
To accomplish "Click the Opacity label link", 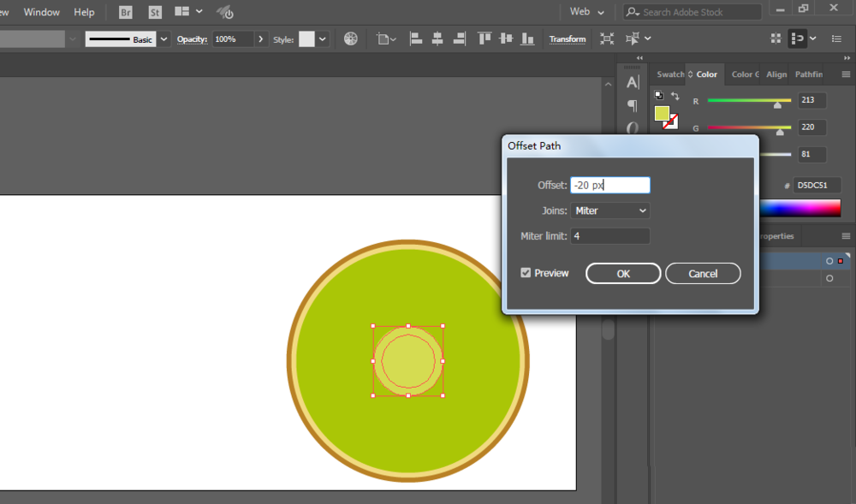I will click(x=192, y=39).
